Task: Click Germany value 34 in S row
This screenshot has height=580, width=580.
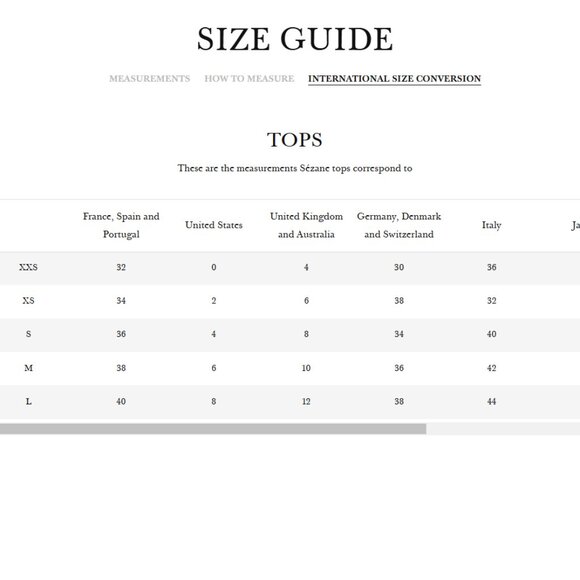Action: 399,334
